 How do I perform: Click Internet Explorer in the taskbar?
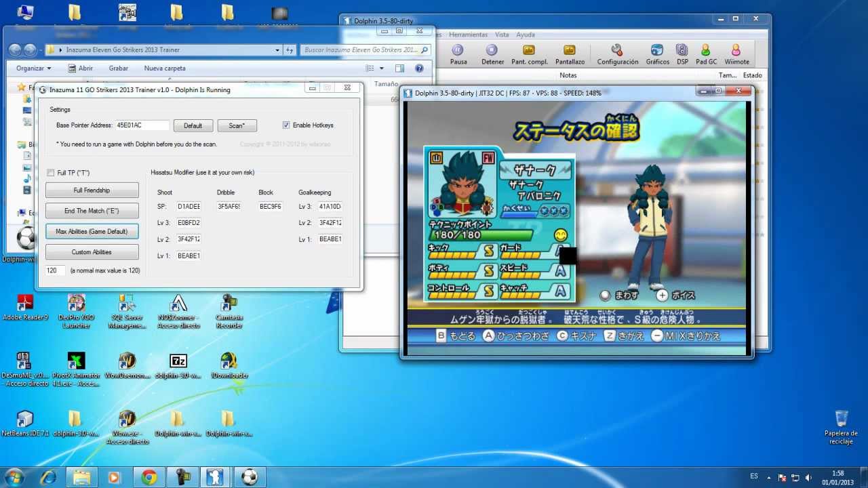click(x=48, y=477)
